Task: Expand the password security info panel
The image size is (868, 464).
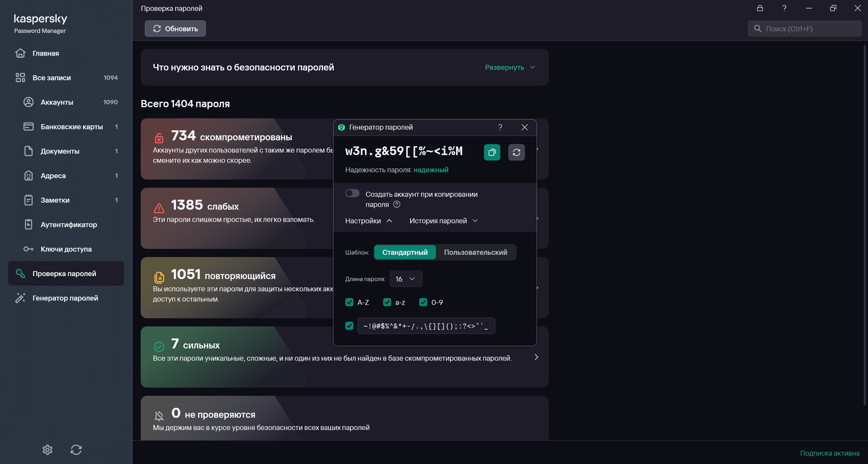Action: point(510,67)
